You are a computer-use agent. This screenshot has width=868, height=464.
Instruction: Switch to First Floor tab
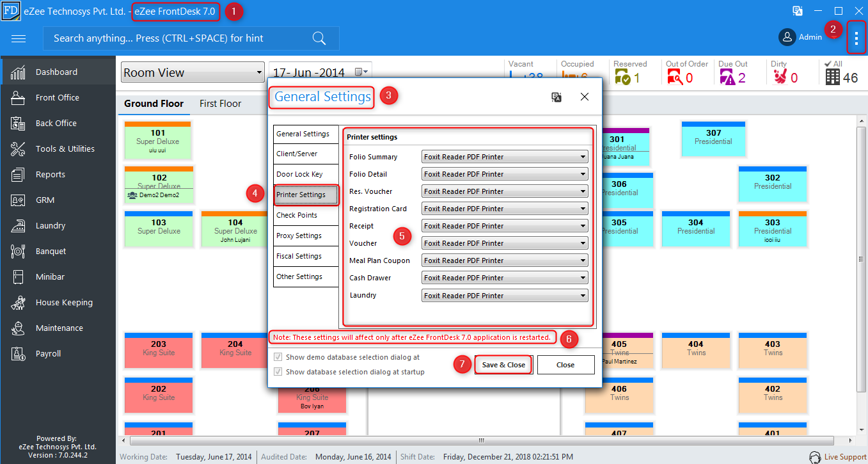tap(220, 104)
